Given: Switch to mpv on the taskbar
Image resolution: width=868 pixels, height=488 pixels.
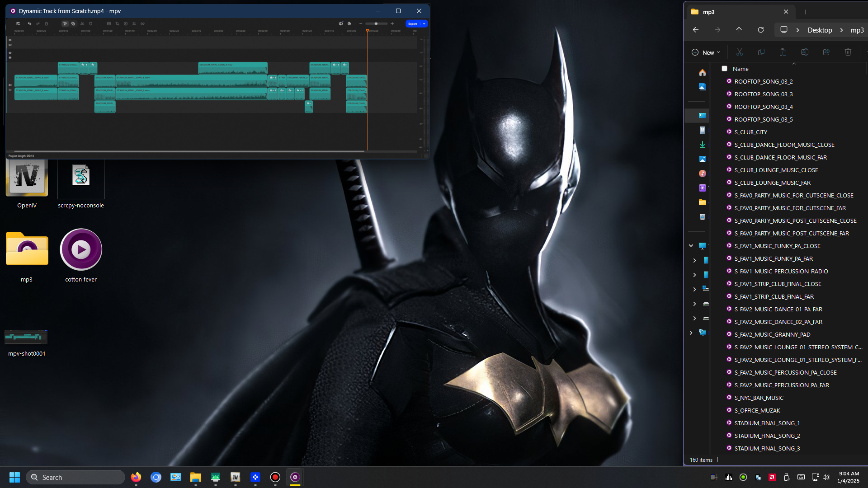Looking at the screenshot, I should point(295,477).
